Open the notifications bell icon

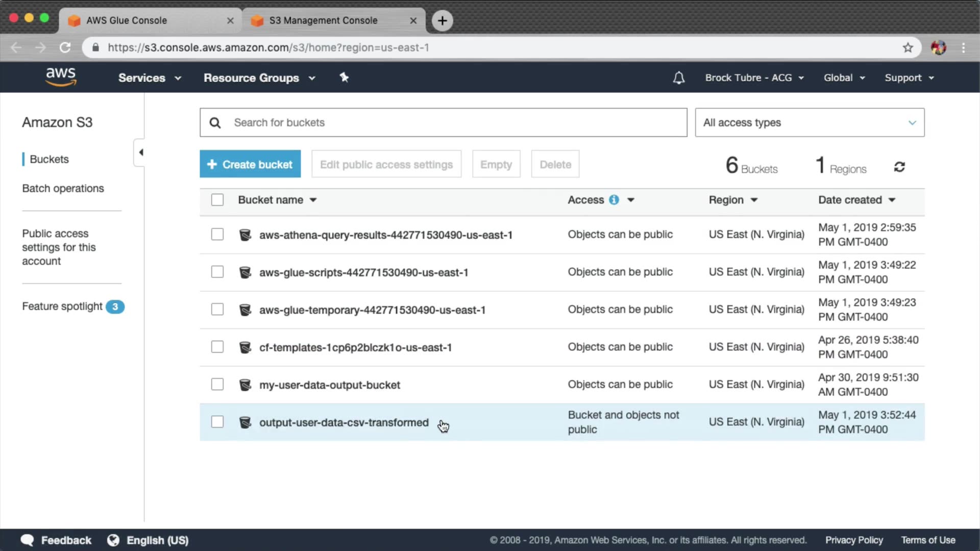click(x=678, y=78)
